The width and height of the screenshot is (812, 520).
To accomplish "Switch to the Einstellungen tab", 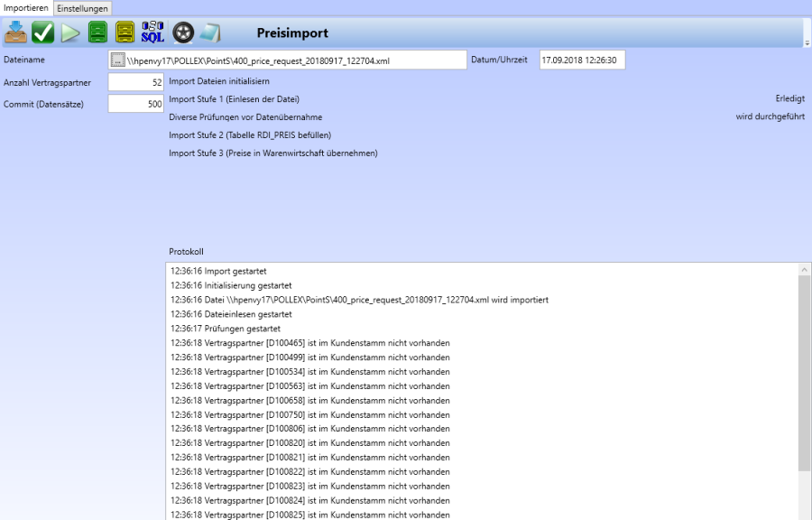I will (x=83, y=8).
